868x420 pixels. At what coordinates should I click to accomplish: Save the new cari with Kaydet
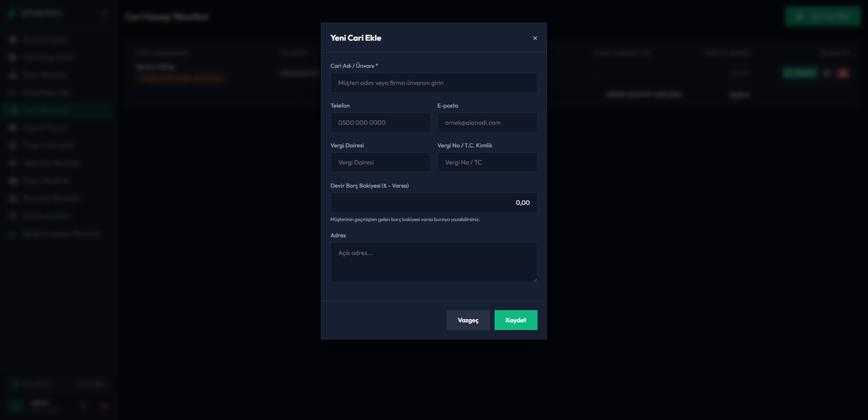[516, 320]
